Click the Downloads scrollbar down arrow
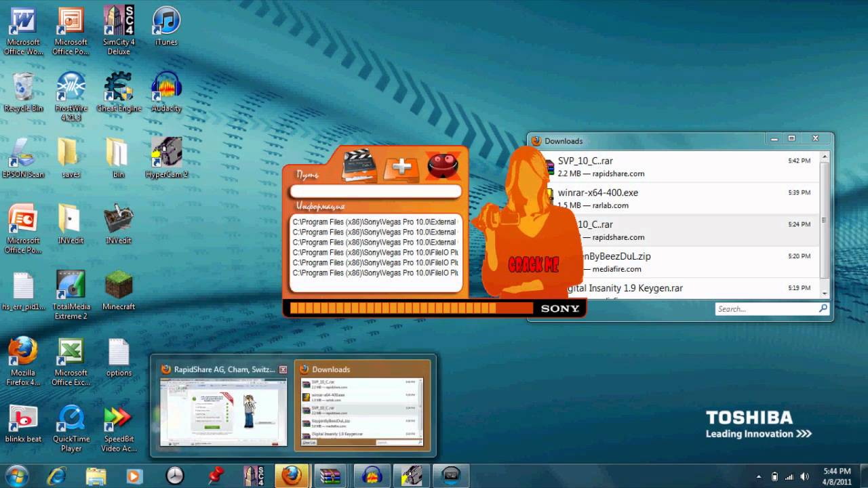 point(825,293)
